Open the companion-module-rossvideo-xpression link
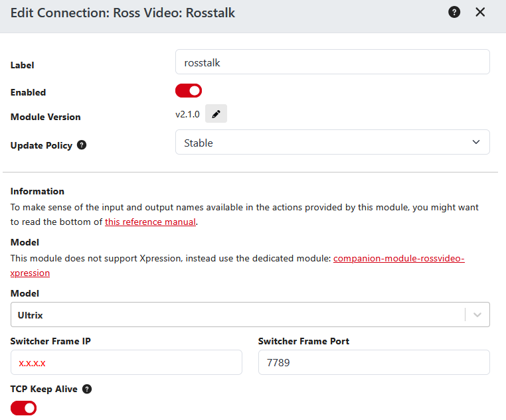Screen dimensions: 506x420 pos(398,257)
